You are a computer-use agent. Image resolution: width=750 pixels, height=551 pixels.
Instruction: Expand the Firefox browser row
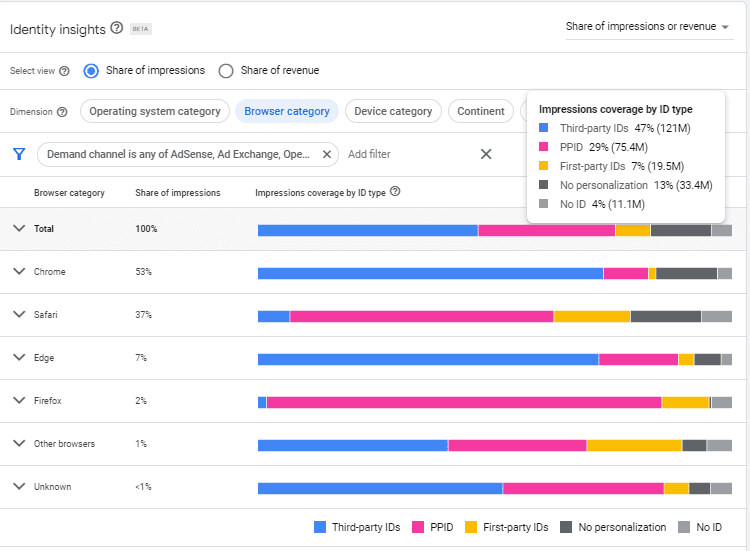tap(18, 400)
